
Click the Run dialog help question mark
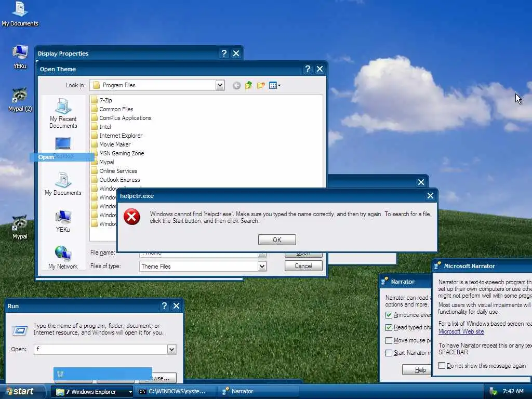[164, 305]
